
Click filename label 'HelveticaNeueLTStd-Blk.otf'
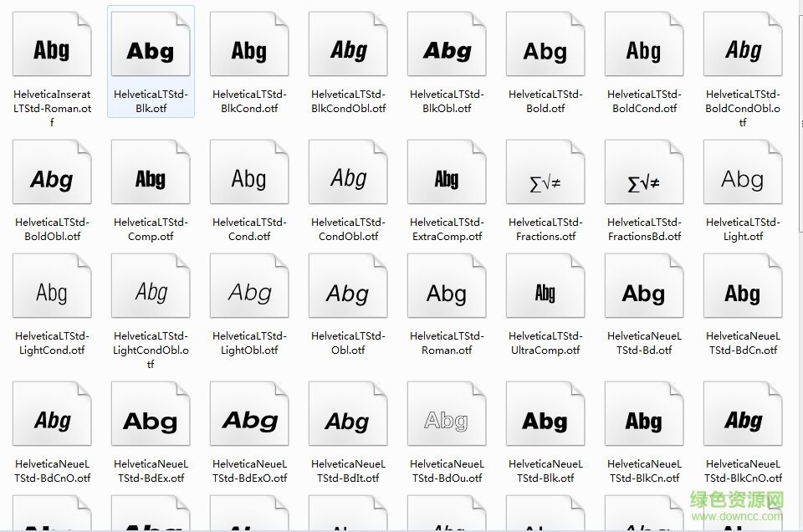(x=545, y=471)
